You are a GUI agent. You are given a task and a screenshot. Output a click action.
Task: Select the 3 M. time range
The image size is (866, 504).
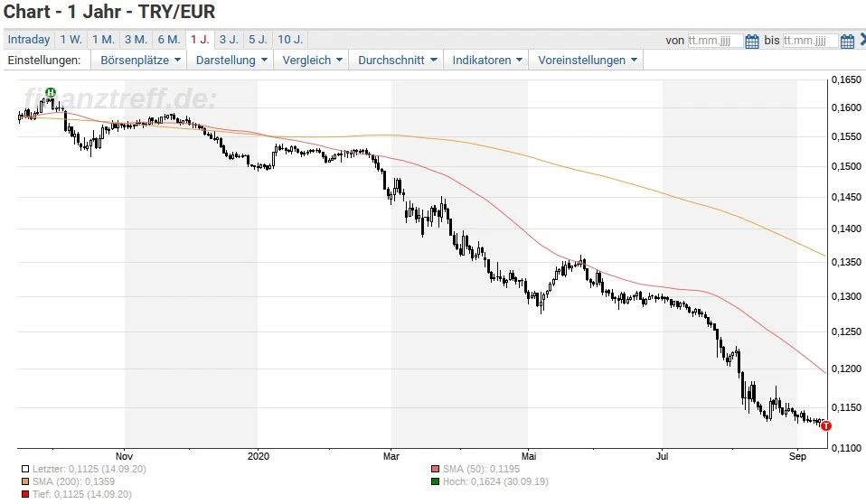click(136, 40)
